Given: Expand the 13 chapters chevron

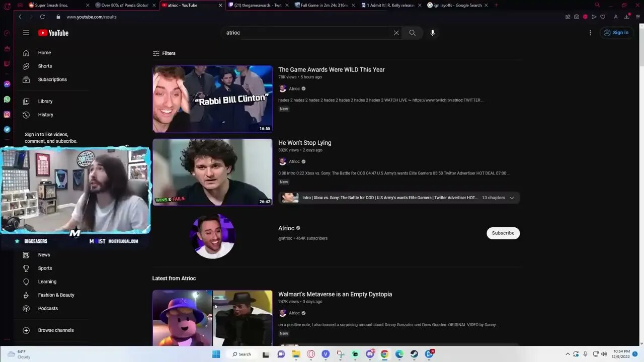Looking at the screenshot, I should click(x=512, y=198).
